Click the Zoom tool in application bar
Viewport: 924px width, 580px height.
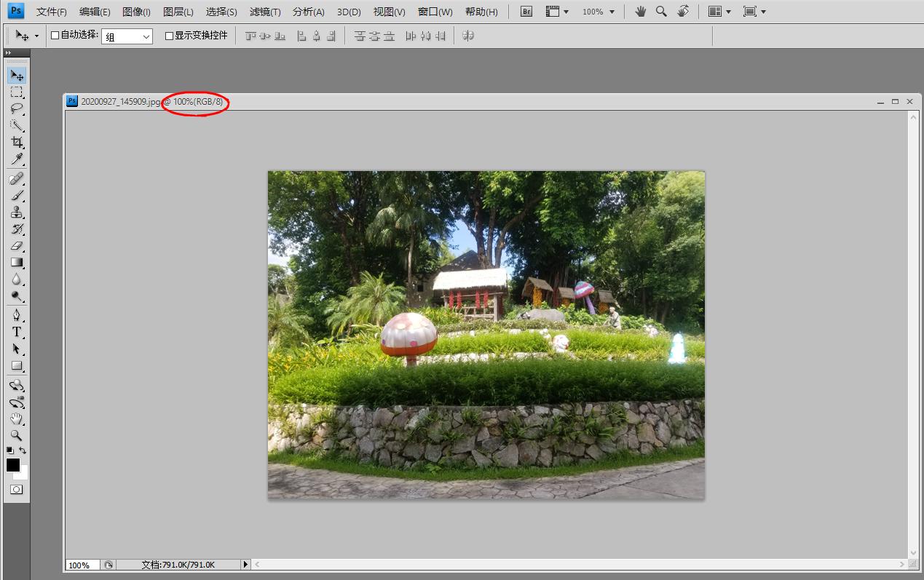click(661, 12)
